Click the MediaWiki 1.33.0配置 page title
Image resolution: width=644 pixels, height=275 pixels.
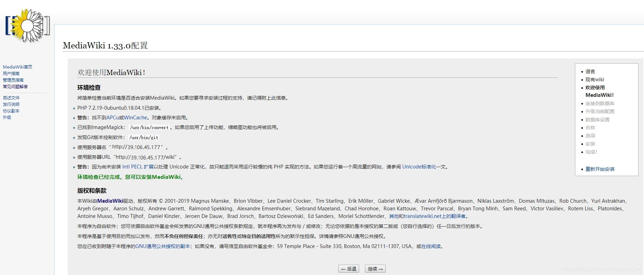click(x=105, y=46)
